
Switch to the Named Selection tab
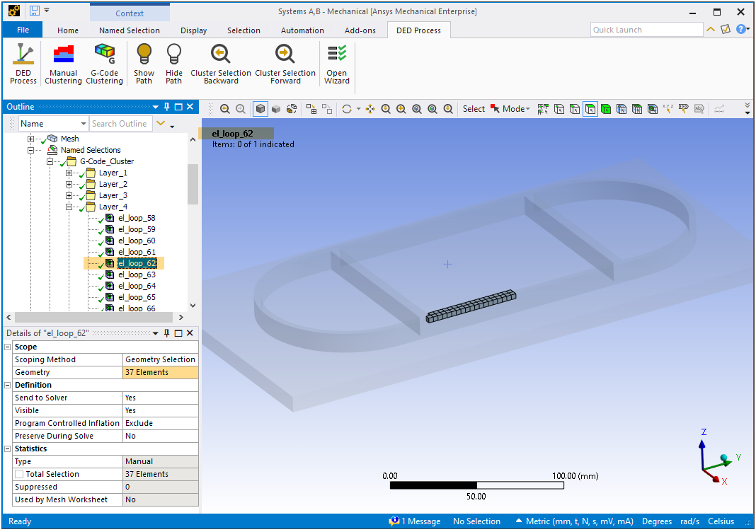pyautogui.click(x=129, y=30)
